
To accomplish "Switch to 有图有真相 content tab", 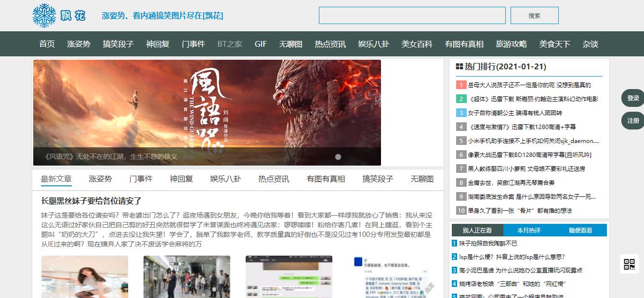I will (x=326, y=179).
